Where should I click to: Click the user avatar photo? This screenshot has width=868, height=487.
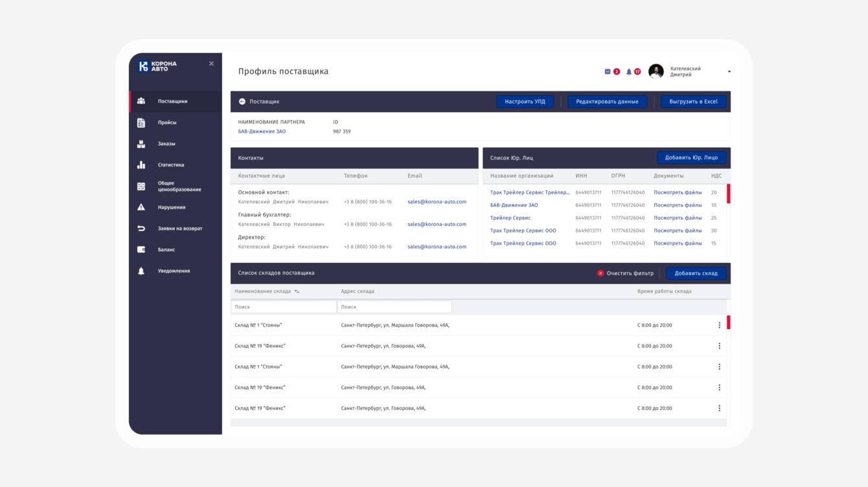[656, 71]
